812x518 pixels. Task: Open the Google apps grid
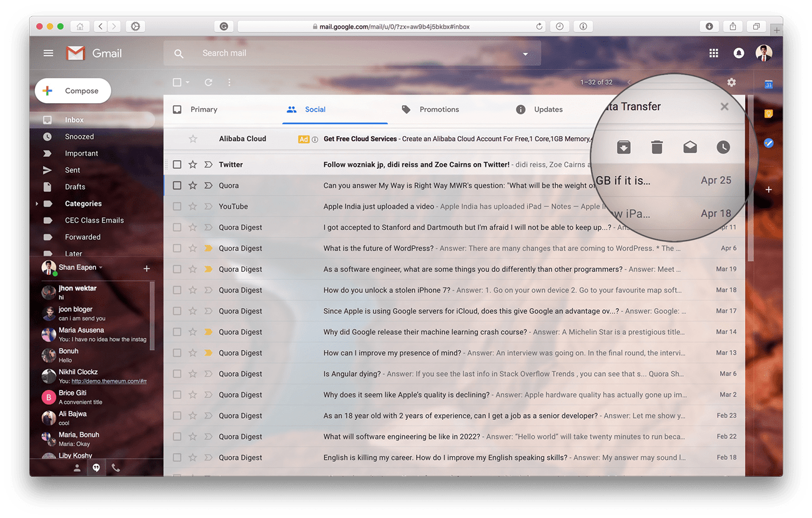[x=713, y=53]
